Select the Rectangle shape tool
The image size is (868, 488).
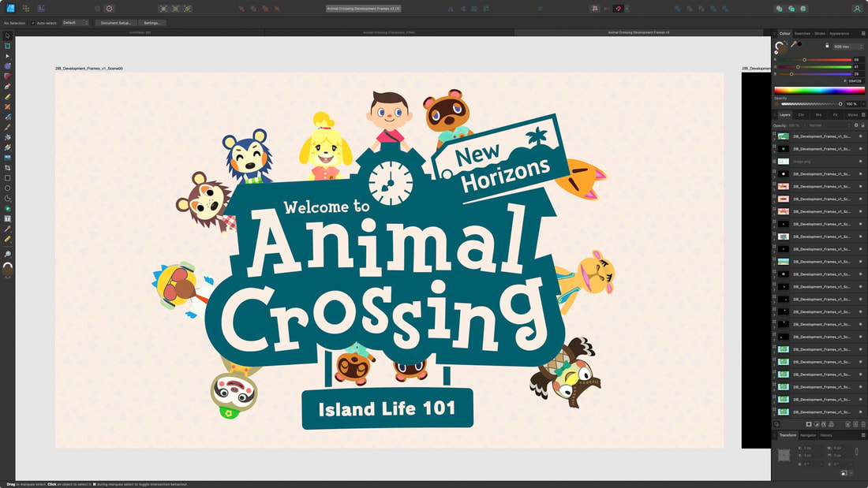pyautogui.click(x=7, y=178)
